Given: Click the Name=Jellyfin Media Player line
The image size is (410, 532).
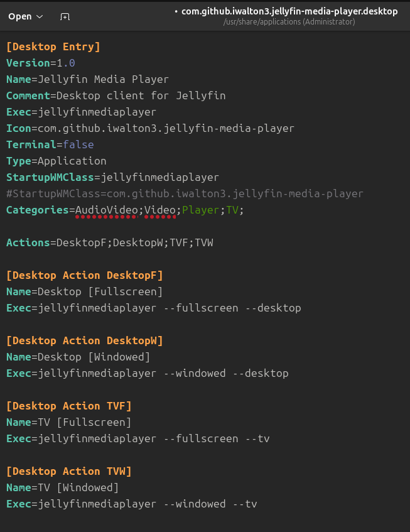Looking at the screenshot, I should pos(87,79).
